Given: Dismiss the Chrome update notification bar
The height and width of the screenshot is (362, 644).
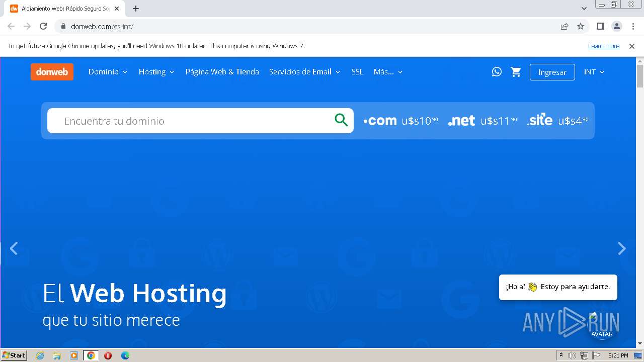Looking at the screenshot, I should coord(632,46).
